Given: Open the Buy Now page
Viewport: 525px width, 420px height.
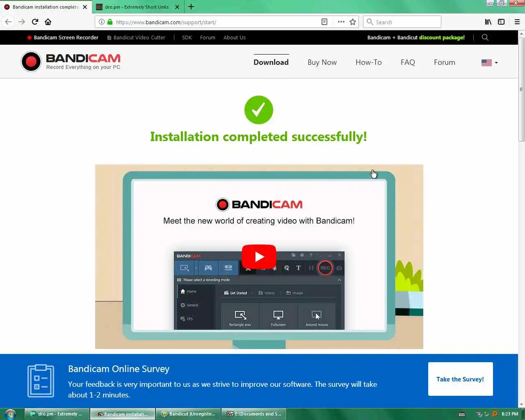Looking at the screenshot, I should (x=322, y=62).
